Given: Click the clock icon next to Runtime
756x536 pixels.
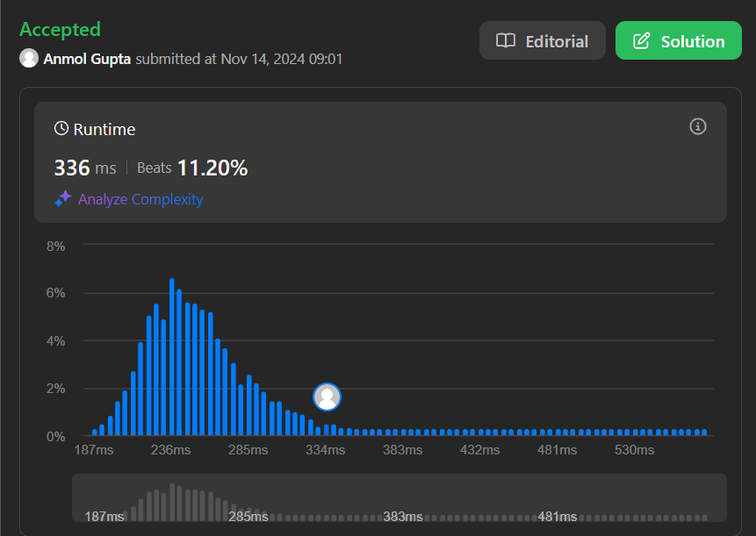Looking at the screenshot, I should click(61, 129).
